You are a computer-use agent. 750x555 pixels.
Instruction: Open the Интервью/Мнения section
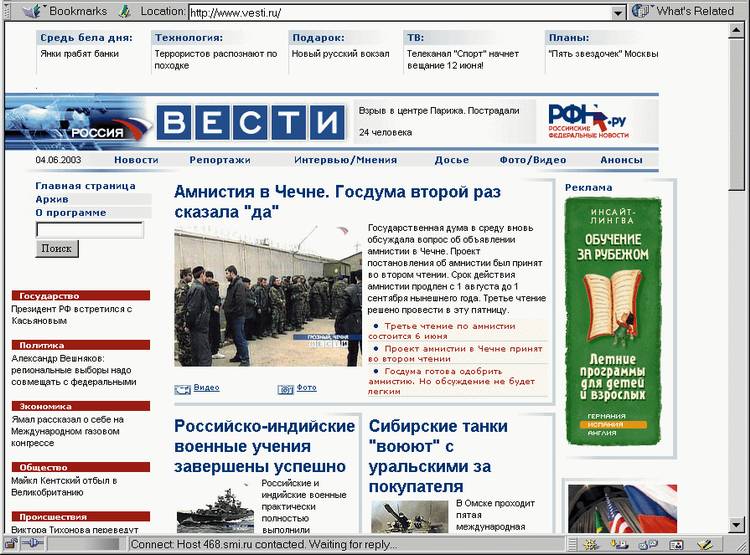346,160
